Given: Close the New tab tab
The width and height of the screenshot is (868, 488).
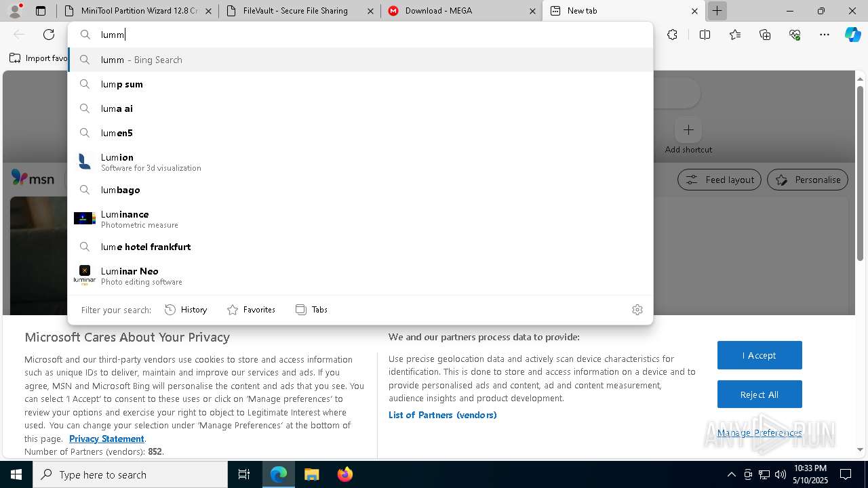Looking at the screenshot, I should pyautogui.click(x=694, y=11).
